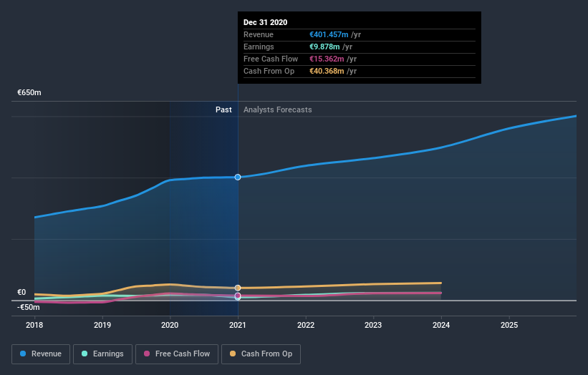
Task: Click the €0 y-axis label
Action: [x=21, y=292]
